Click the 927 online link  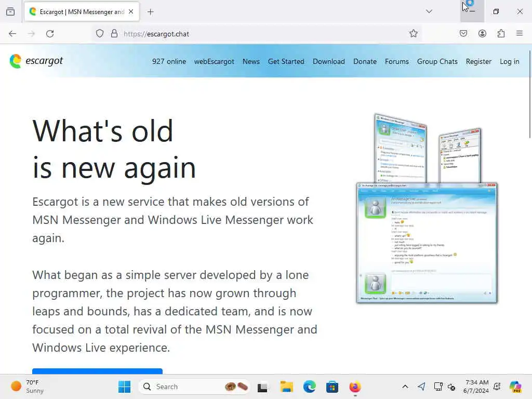point(169,61)
